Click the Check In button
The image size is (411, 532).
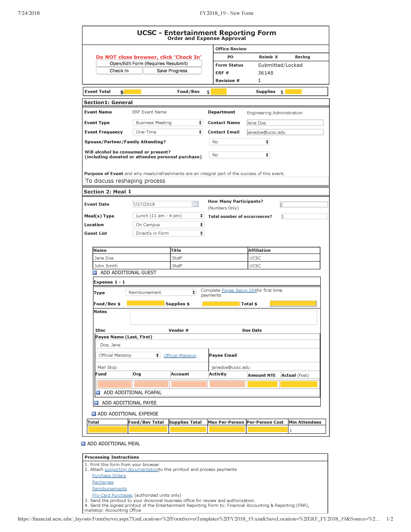tap(119, 71)
